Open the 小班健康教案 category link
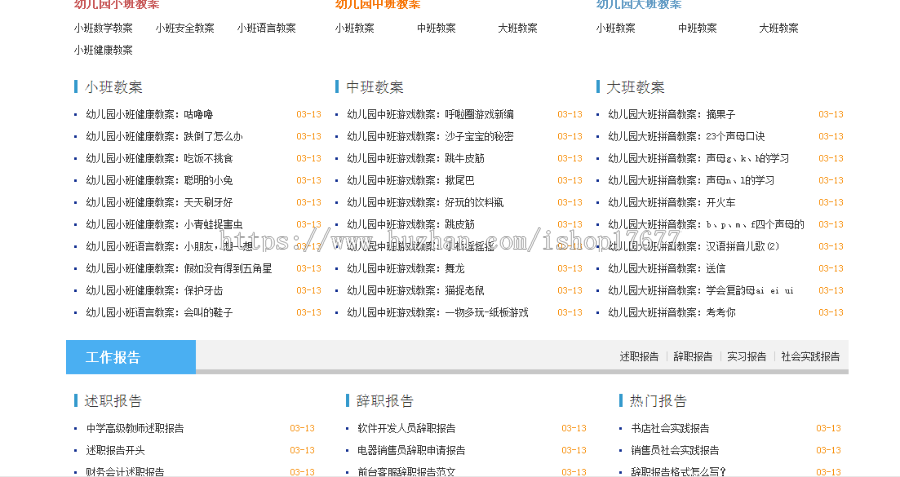Screen dimensions: 900x477 [x=103, y=50]
